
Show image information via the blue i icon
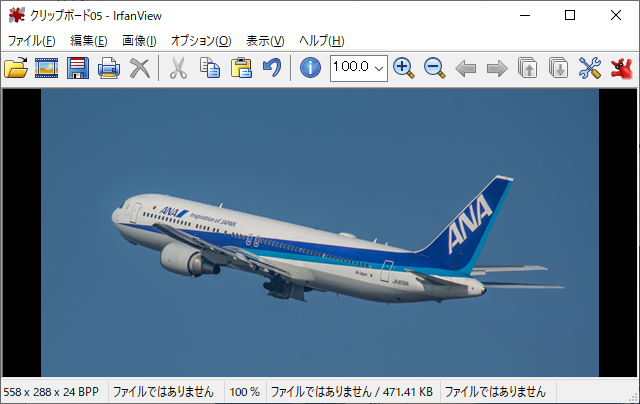(x=310, y=68)
